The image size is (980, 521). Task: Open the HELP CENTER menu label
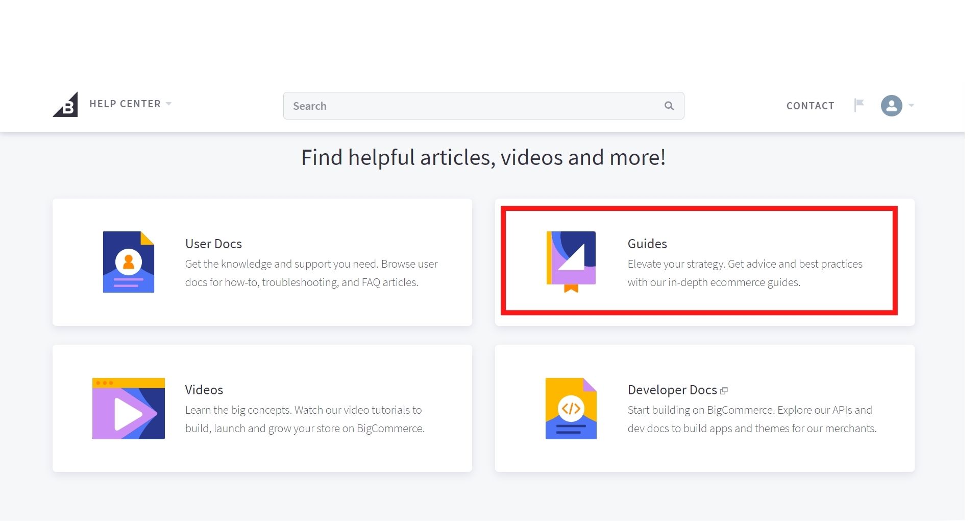[x=125, y=104]
